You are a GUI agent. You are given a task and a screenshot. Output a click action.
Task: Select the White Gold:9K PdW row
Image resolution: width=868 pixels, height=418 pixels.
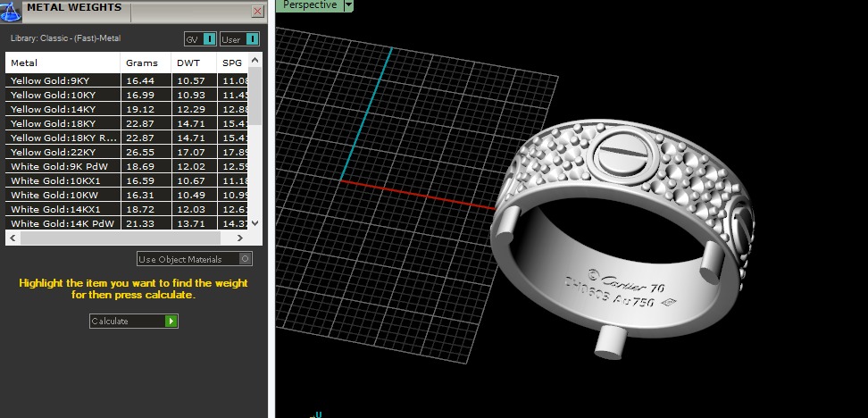[128, 167]
